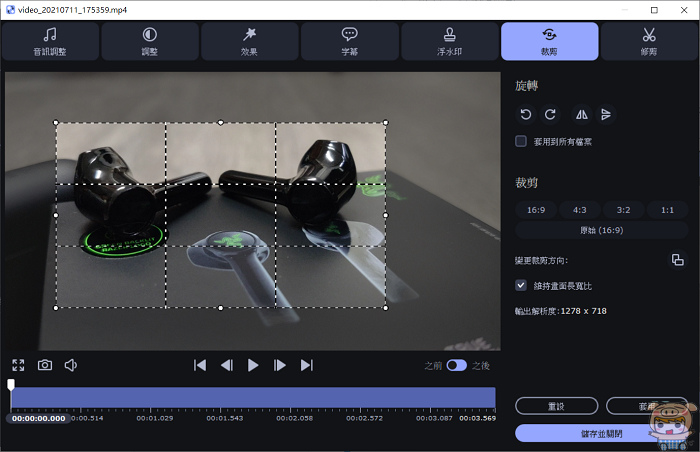Select 原始 (16:9) original ratio
The image size is (700, 452).
tap(601, 230)
